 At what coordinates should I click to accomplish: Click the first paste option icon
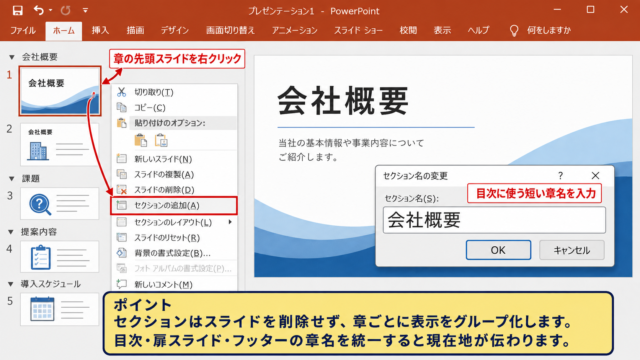tap(141, 140)
